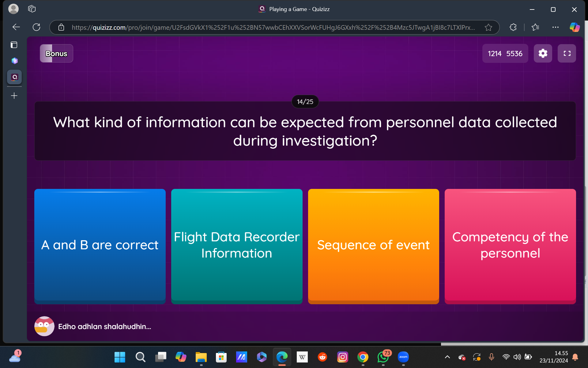
Task: Open weather widget on taskbar
Action: [x=15, y=357]
